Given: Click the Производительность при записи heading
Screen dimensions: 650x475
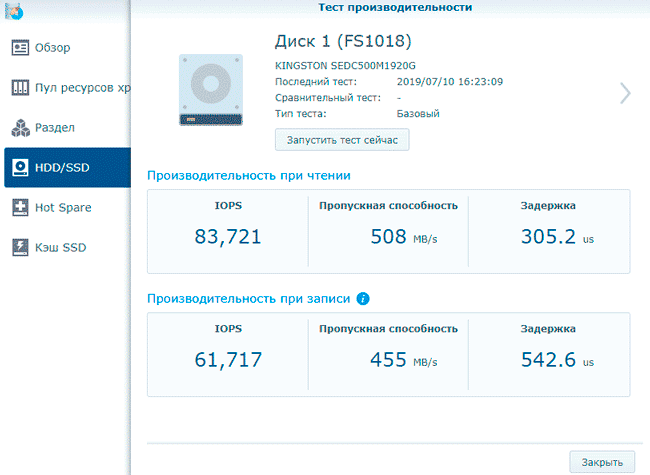Looking at the screenshot, I should pos(249,299).
